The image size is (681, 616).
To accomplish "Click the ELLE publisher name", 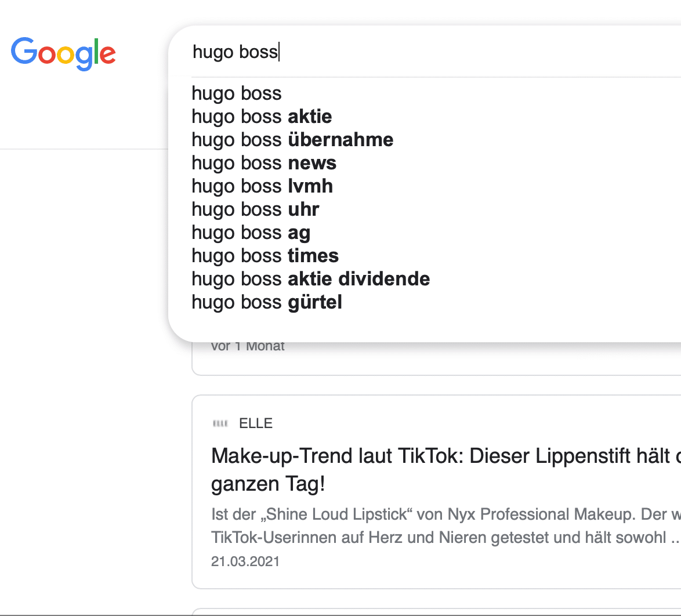I will click(x=256, y=423).
